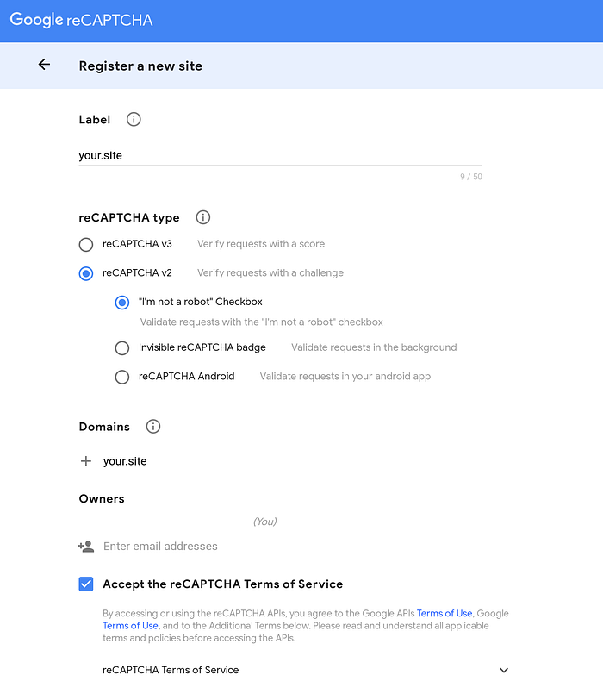Click the "(You)" owner label
Screen dimensions: 603x700
265,522
